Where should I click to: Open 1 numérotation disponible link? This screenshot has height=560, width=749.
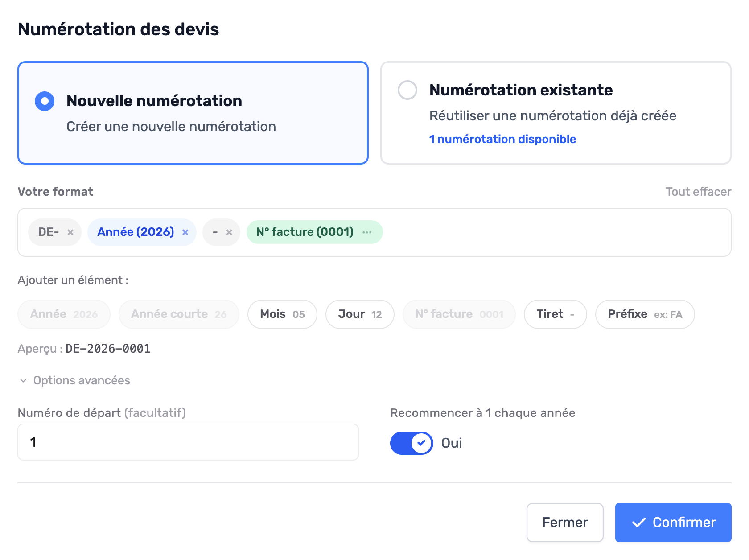[x=502, y=139]
